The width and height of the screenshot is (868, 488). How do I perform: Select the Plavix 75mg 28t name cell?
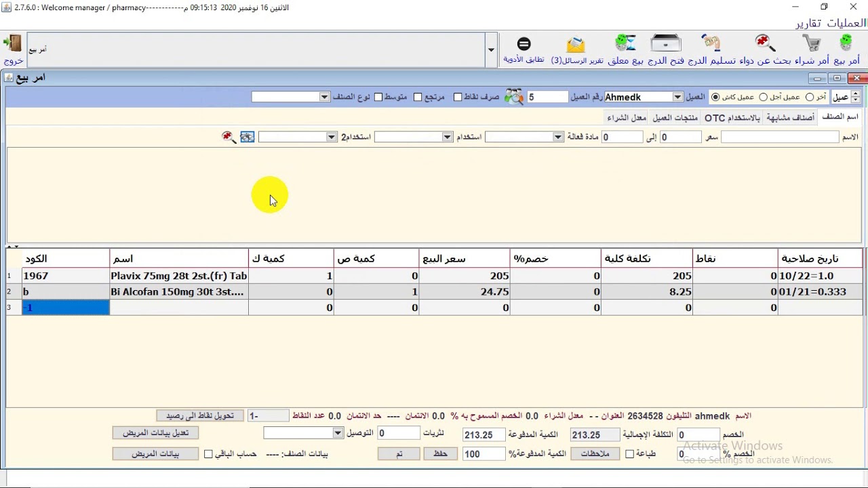pyautogui.click(x=179, y=276)
